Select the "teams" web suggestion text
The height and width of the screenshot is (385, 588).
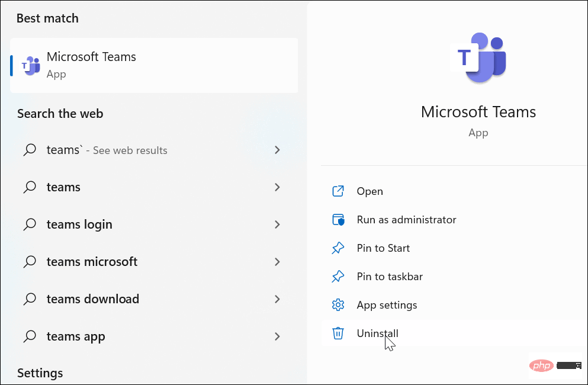[x=63, y=187]
